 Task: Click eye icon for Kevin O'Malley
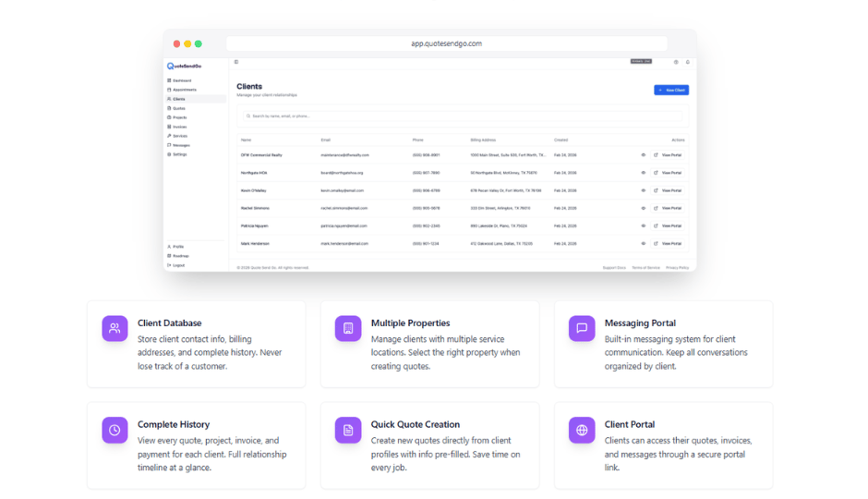pyautogui.click(x=644, y=190)
